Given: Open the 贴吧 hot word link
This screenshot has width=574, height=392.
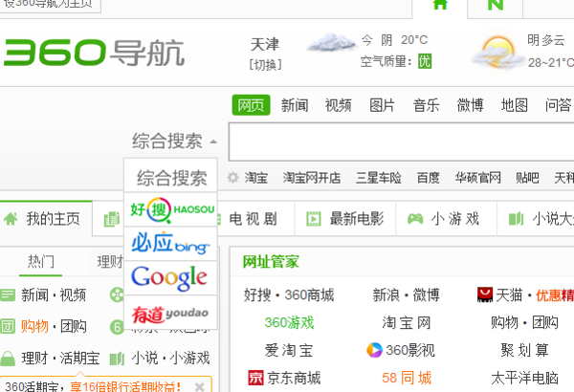Looking at the screenshot, I should (x=527, y=178).
